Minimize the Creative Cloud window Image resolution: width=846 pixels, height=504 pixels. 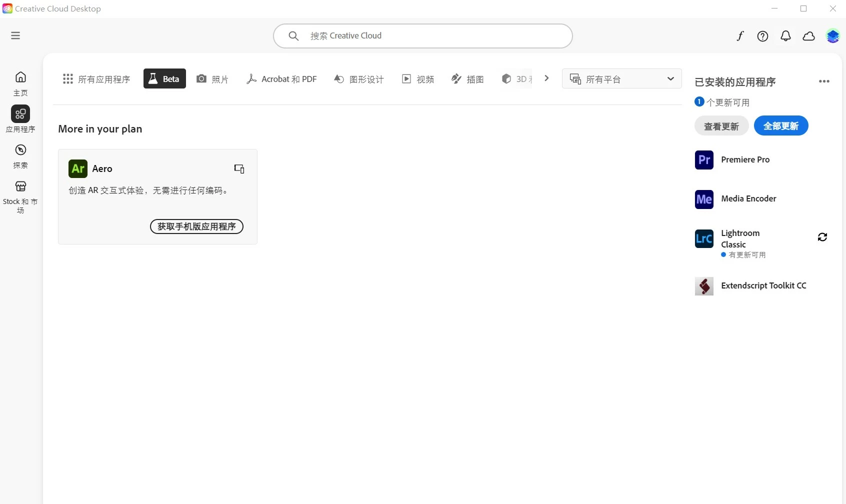point(774,8)
